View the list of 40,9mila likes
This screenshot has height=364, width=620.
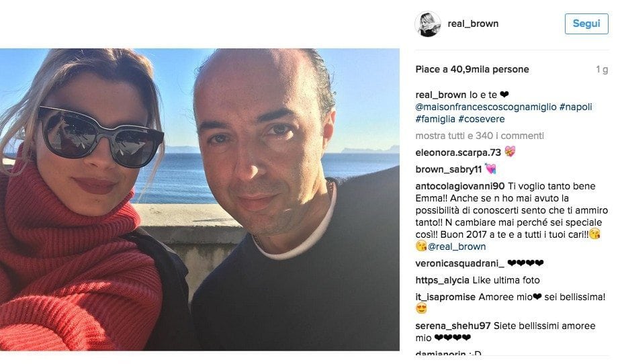[472, 70]
